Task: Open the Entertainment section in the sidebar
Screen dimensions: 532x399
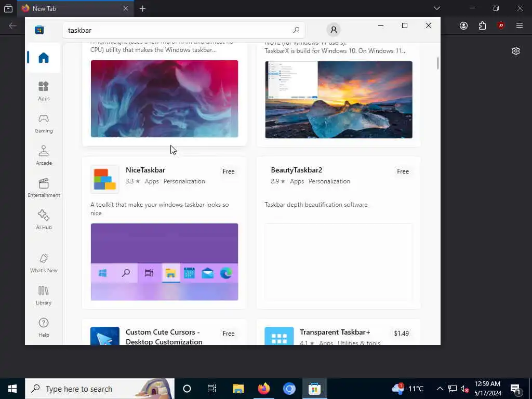Action: coord(44,188)
